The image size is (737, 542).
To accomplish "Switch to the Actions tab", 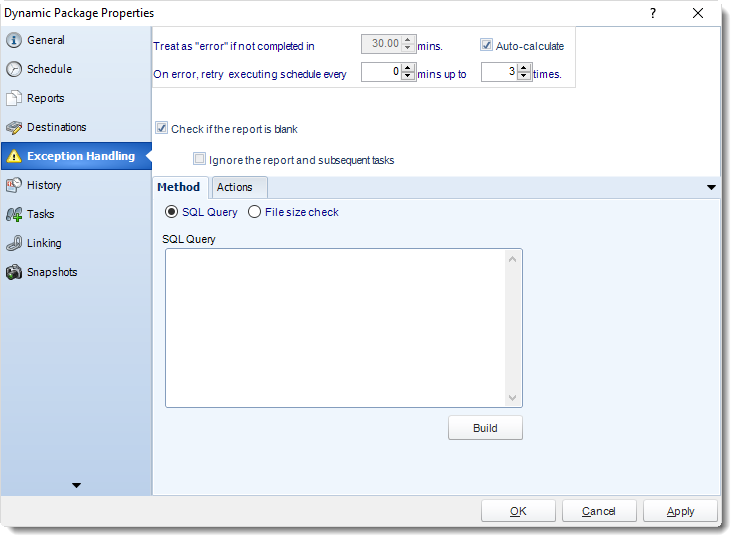I will [x=240, y=187].
